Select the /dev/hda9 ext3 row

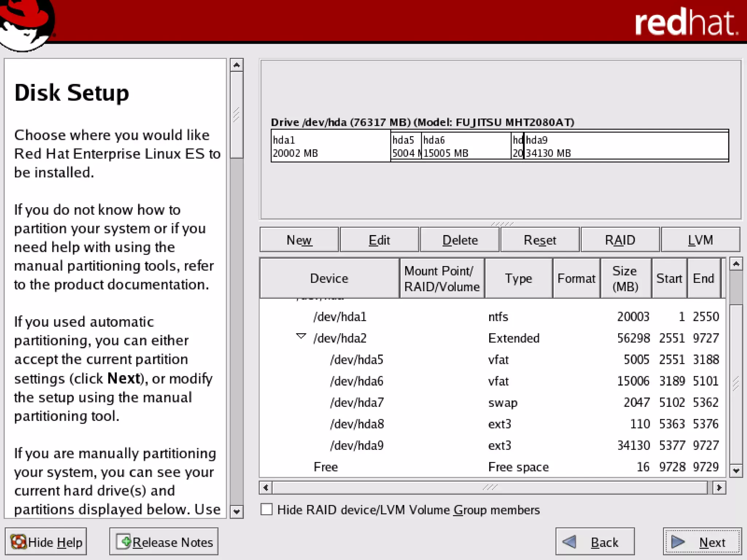[x=357, y=446]
